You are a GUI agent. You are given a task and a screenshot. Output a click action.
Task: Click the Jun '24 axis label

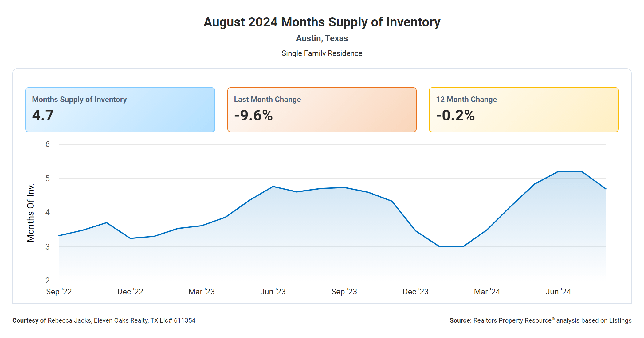tap(558, 292)
